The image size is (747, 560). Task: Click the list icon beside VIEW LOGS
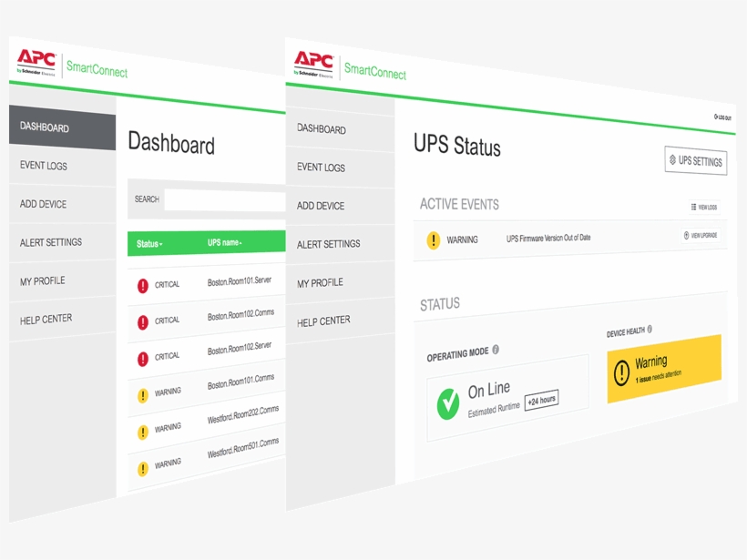(692, 207)
